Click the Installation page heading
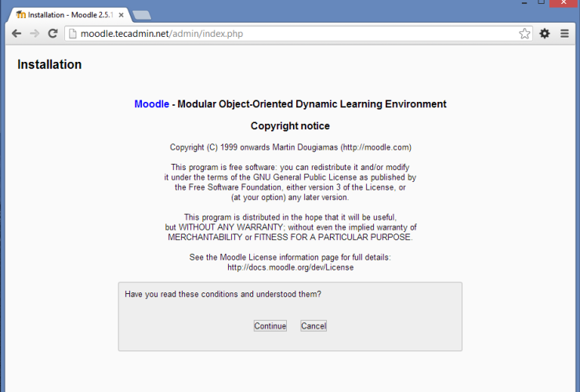Screen dimensions: 580x392 (49, 65)
